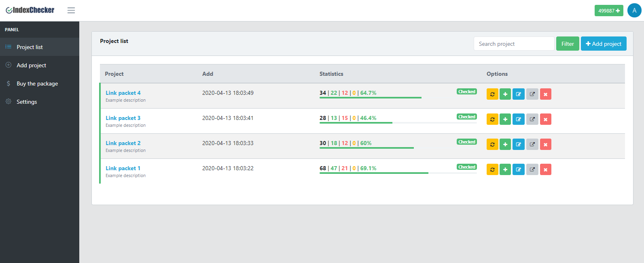Toggle the sidebar with hamburger menu icon
644x263 pixels.
(71, 10)
